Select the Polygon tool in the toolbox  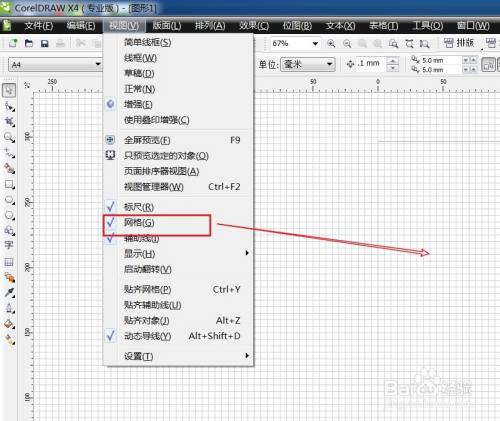9,215
